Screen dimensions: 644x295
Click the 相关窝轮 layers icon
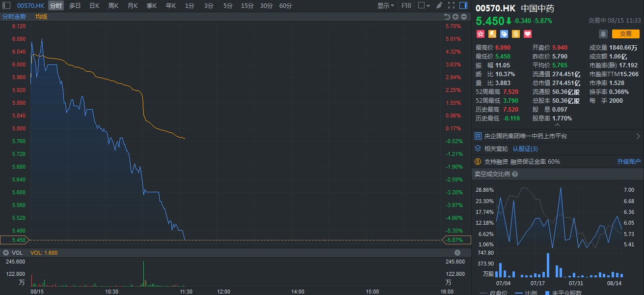478,148
